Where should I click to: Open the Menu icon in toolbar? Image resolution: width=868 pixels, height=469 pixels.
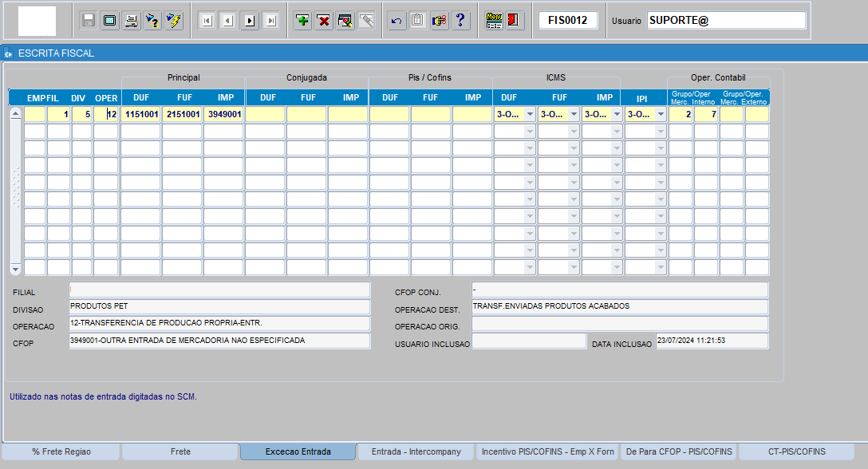tap(494, 21)
